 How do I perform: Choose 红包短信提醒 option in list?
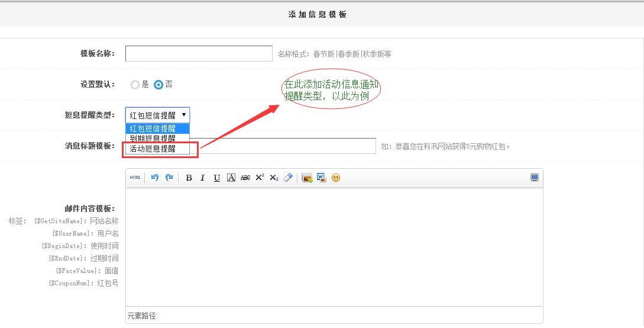coord(158,128)
